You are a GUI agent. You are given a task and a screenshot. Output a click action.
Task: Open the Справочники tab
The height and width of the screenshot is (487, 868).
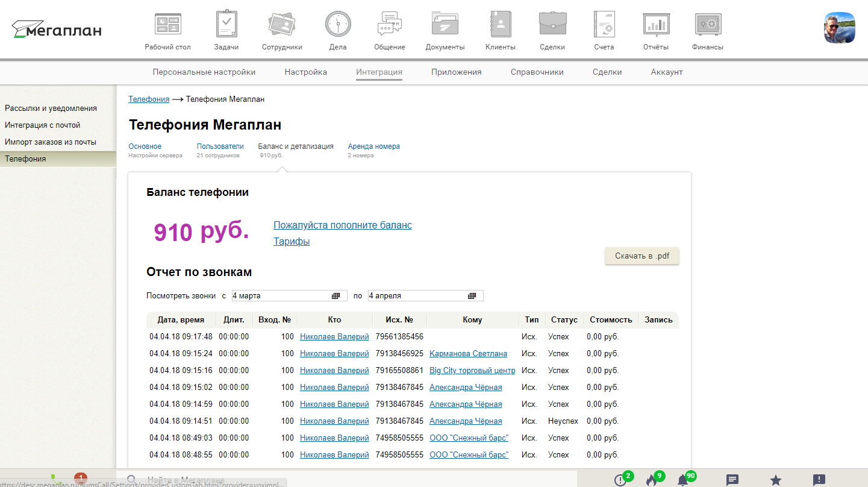[537, 72]
